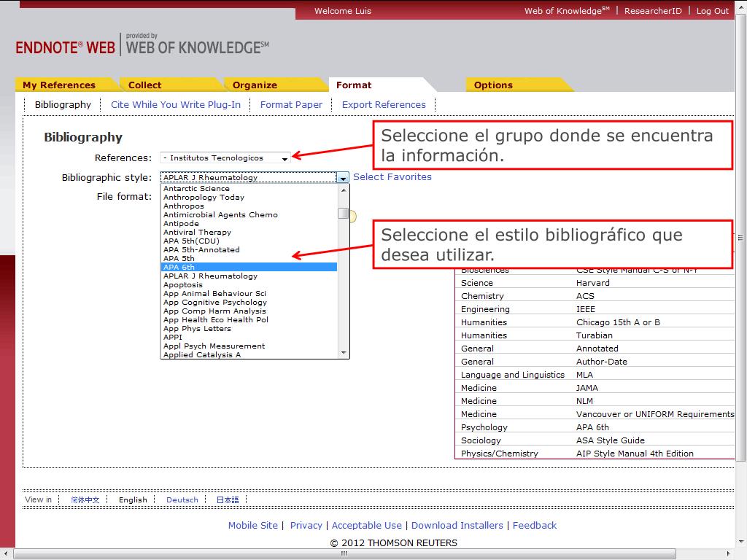This screenshot has height=560, width=747.
Task: Choose the Antipode style
Action: coord(249,223)
